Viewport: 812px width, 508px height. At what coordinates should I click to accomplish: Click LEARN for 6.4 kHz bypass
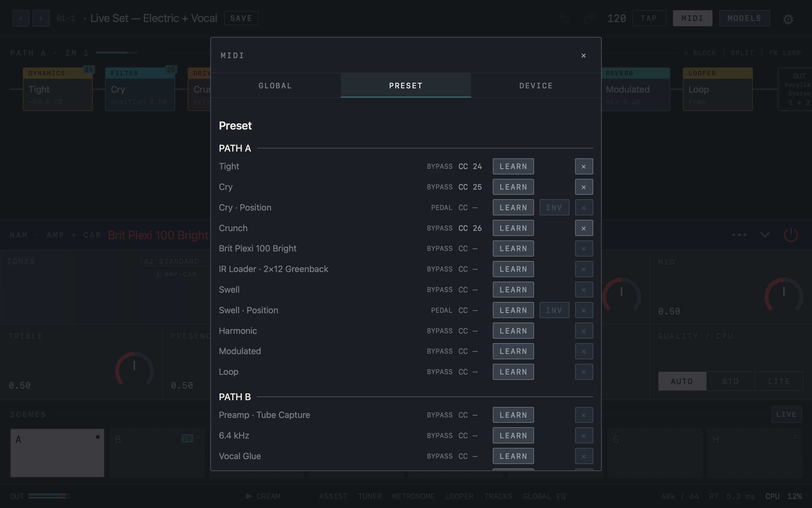tap(513, 435)
